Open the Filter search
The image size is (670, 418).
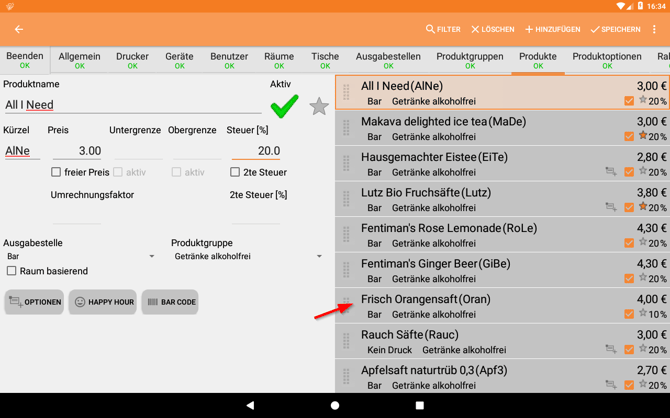click(x=443, y=30)
